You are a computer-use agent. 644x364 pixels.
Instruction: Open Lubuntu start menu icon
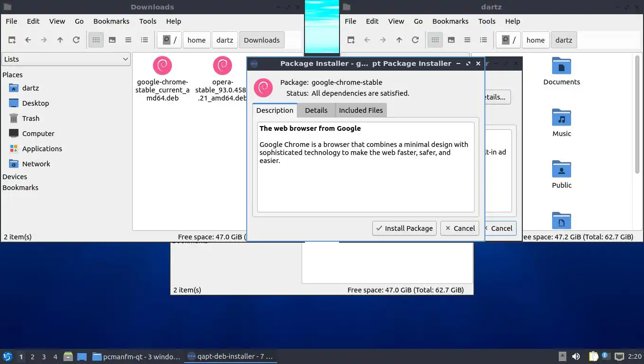(7, 356)
